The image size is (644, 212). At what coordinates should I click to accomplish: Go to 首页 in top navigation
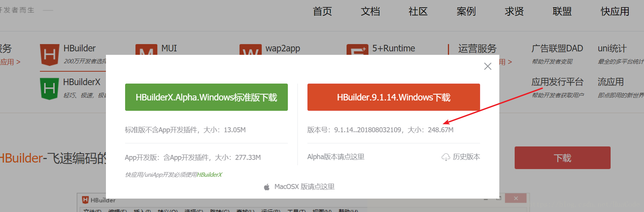point(322,12)
